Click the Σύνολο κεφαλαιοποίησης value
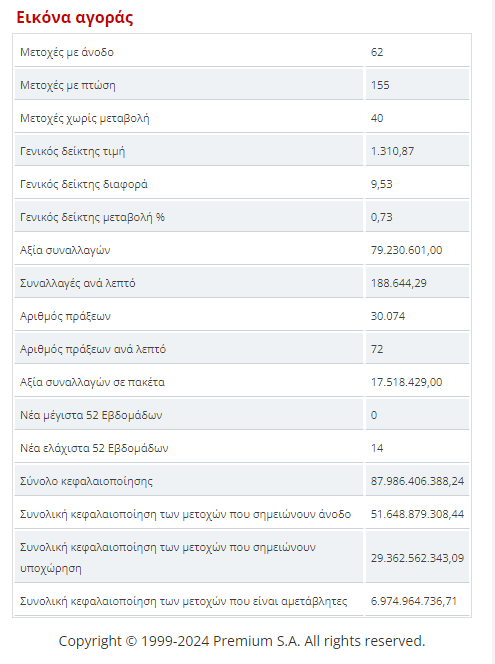This screenshot has width=495, height=664. point(417,481)
